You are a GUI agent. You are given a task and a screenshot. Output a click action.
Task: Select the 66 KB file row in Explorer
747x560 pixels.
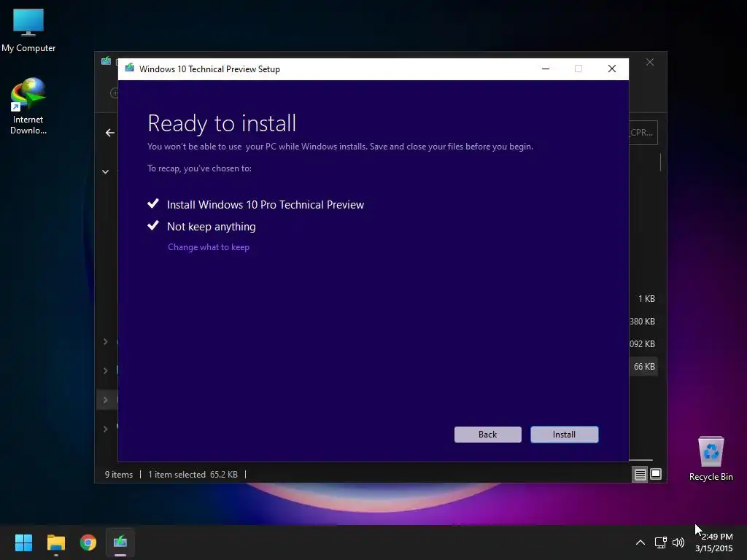point(643,367)
